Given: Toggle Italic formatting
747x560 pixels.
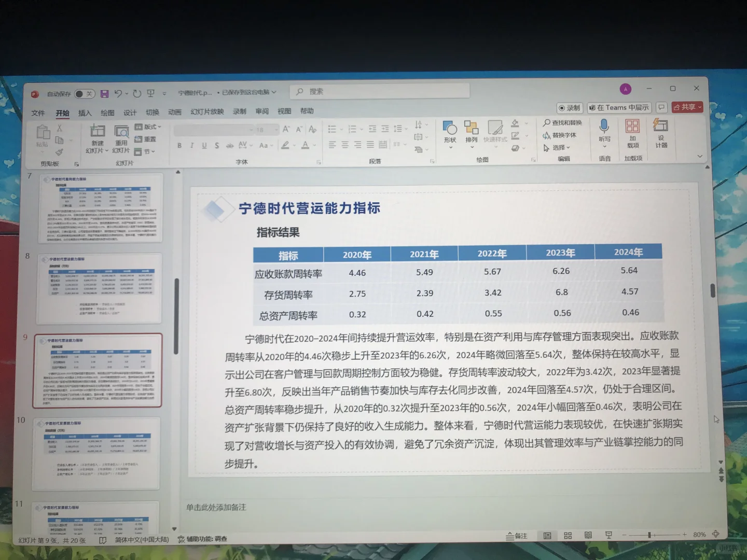Looking at the screenshot, I should (x=192, y=146).
